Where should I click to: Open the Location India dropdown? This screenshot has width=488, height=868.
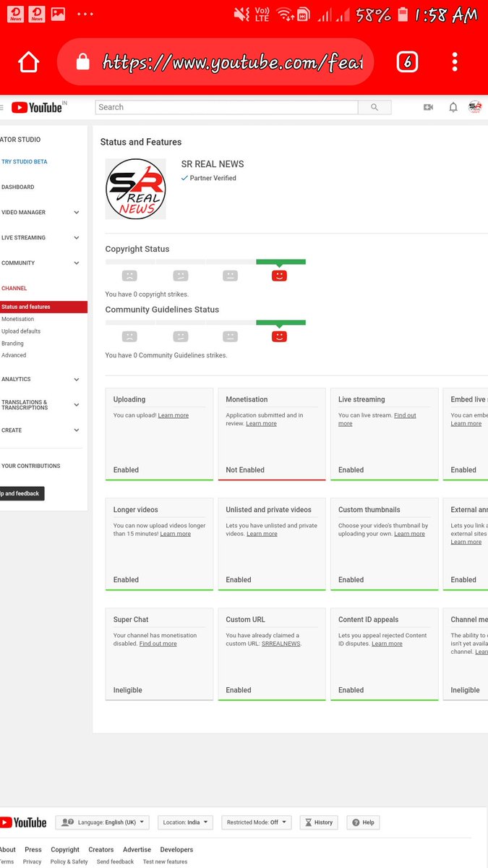[185, 822]
